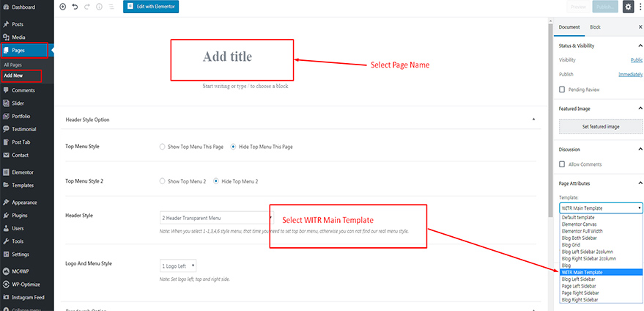644x311 pixels.
Task: Enable the Pending Review checkbox
Action: pyautogui.click(x=562, y=89)
